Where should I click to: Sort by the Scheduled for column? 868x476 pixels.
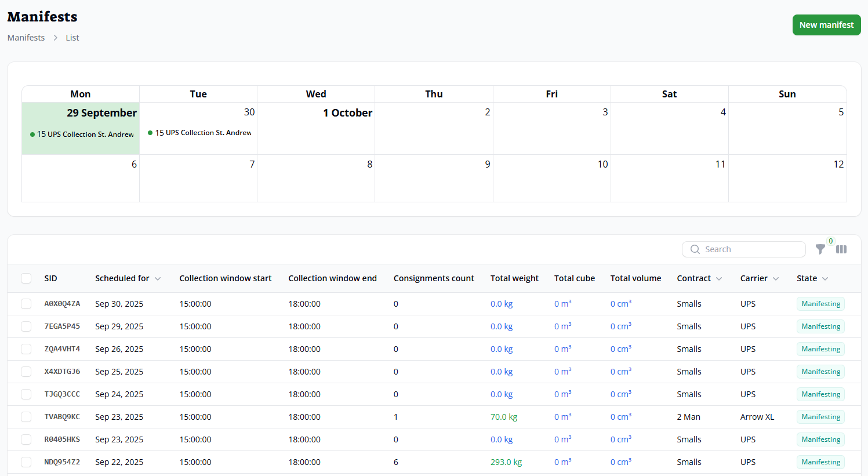coord(158,279)
